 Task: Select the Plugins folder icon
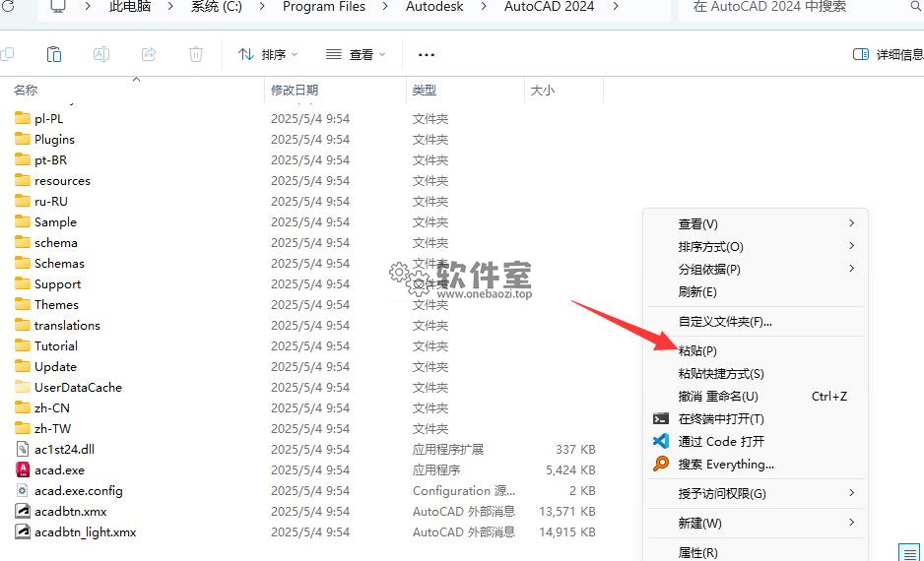click(x=23, y=139)
